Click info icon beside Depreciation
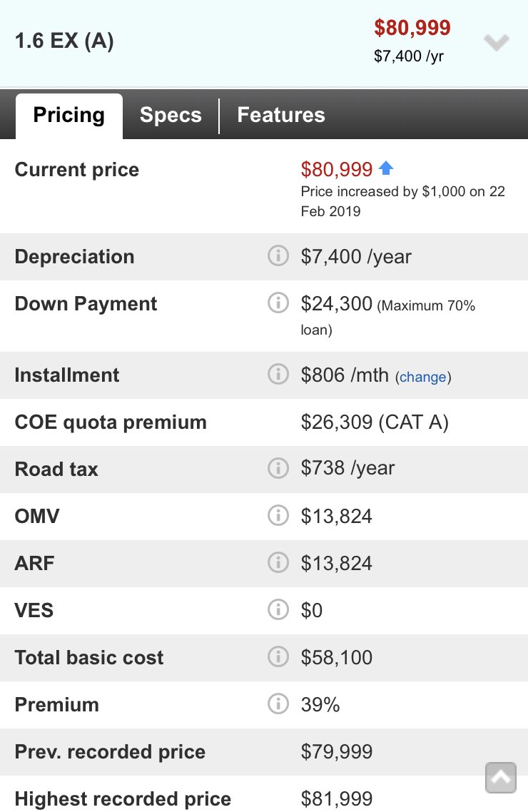The image size is (528, 812). (x=278, y=255)
